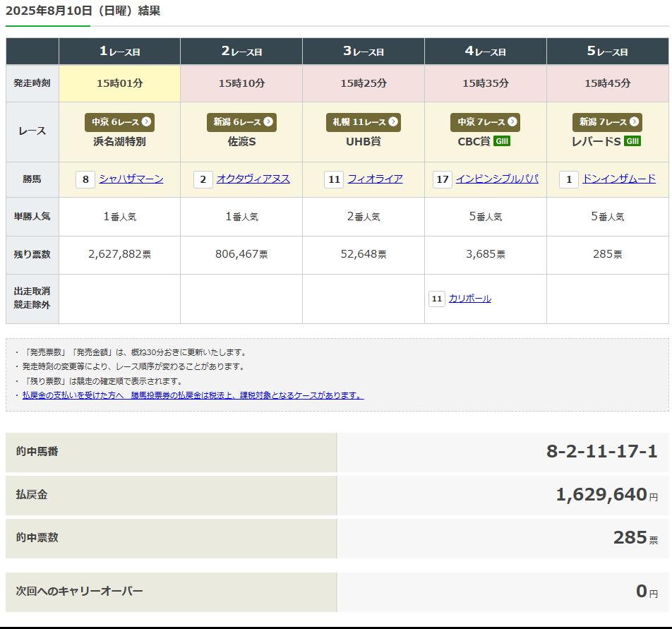The width and height of the screenshot is (672, 629).
Task: Click the GIII badge next to レパードS
Action: 632,141
